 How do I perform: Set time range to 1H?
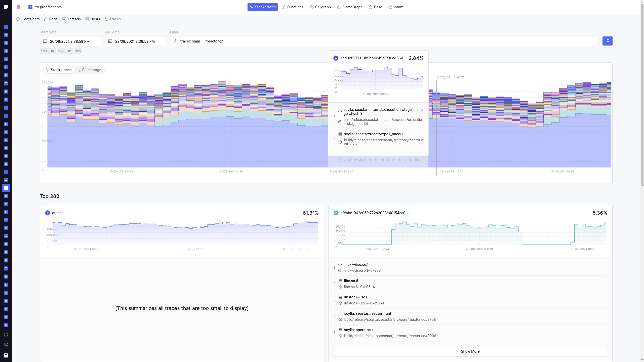(52, 51)
